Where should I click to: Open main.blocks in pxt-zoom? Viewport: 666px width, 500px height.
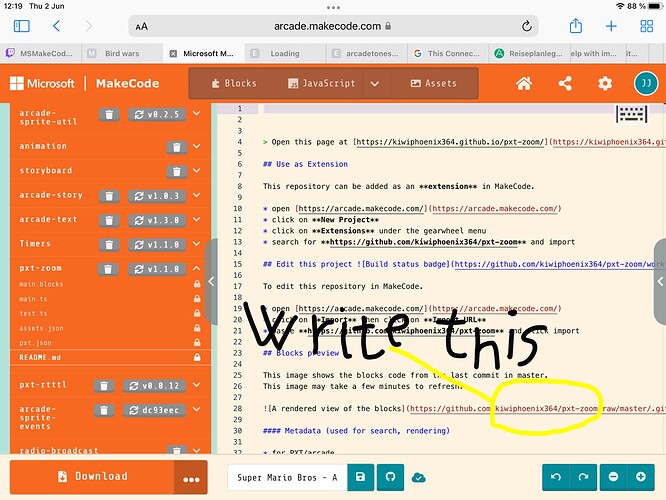point(110,284)
